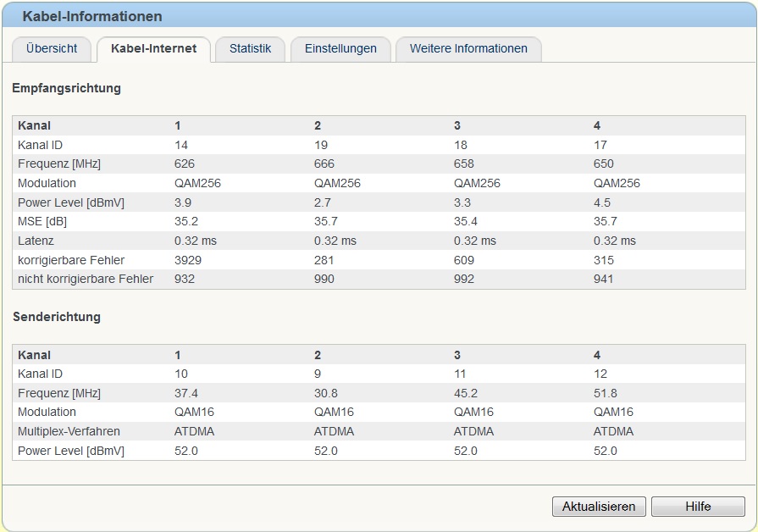
Task: Select the Latenz row label
Action: pyautogui.click(x=36, y=241)
